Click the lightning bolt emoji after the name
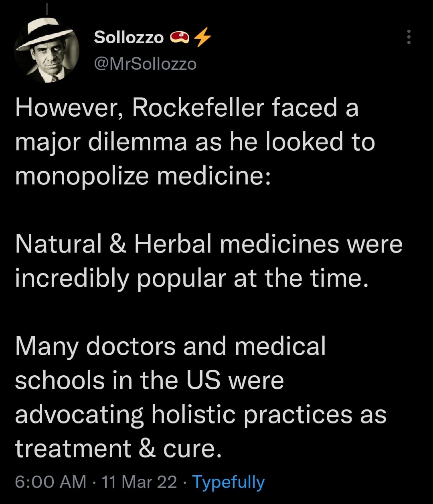Screen dimensions: 433x504 pos(202,37)
